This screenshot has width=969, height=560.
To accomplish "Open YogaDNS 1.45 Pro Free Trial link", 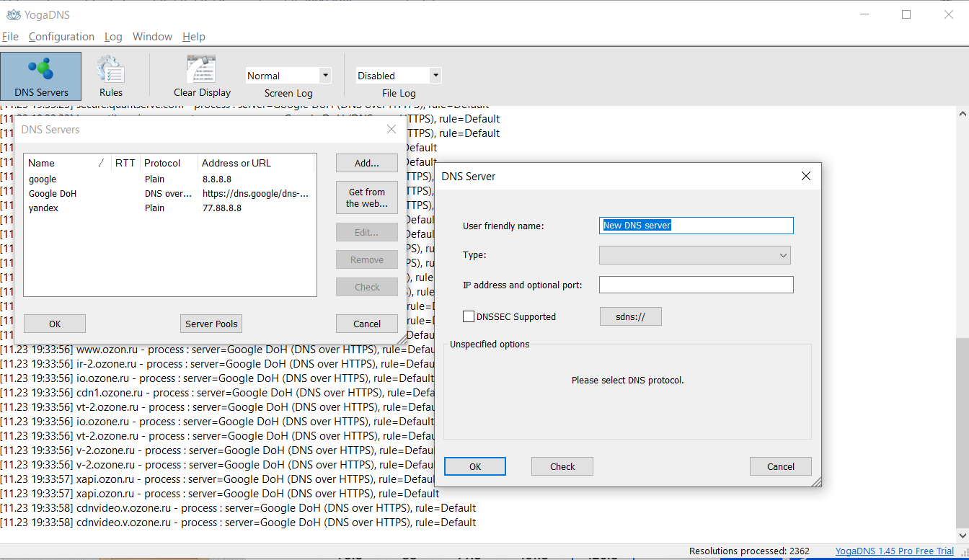I will pyautogui.click(x=895, y=551).
